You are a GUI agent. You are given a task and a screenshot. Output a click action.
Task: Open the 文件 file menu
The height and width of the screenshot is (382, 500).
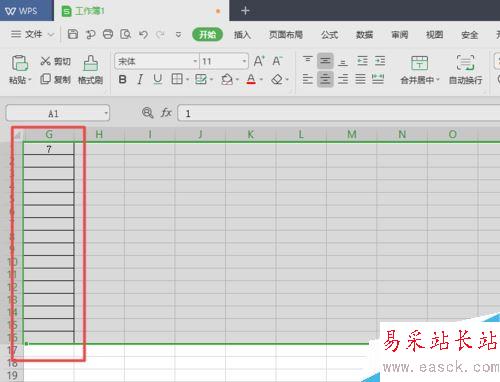coord(33,34)
